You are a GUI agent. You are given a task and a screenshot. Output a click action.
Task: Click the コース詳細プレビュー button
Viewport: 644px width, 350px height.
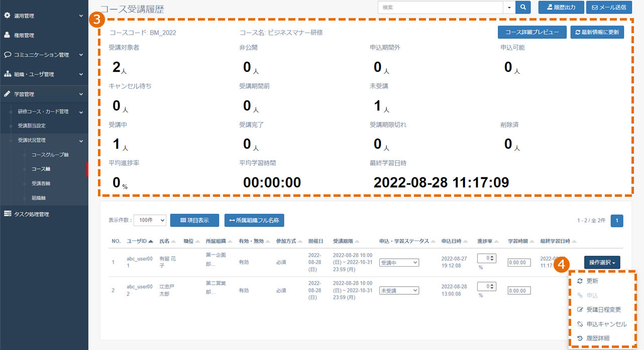point(532,32)
